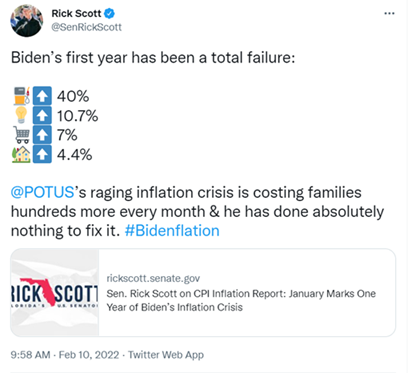Click the 9:58 AM Feb 10, 2022 timestamp
The width and height of the screenshot is (408, 373).
point(65,355)
